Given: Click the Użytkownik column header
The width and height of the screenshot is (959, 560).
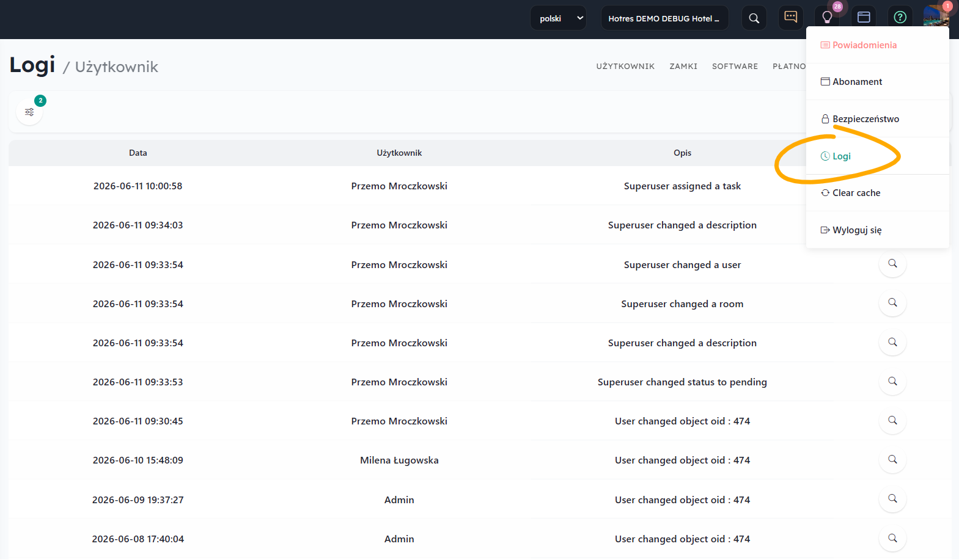Looking at the screenshot, I should (x=399, y=153).
